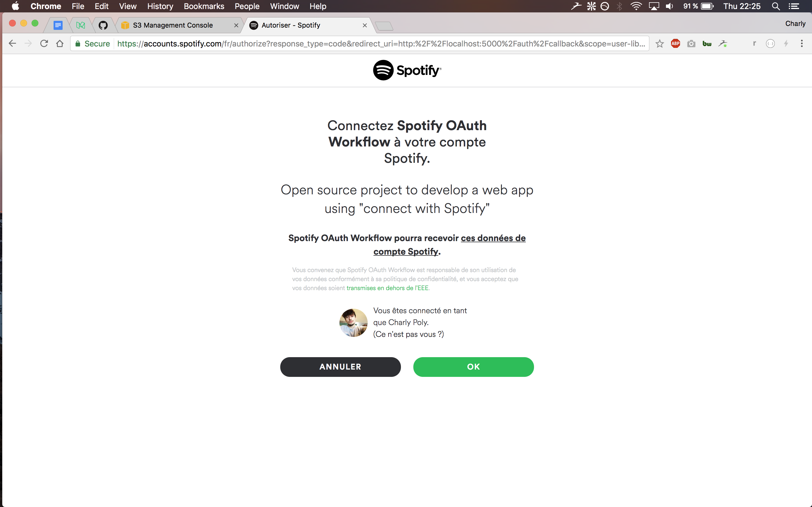Go to the browser home page
Screen dimensions: 812x507
point(60,44)
